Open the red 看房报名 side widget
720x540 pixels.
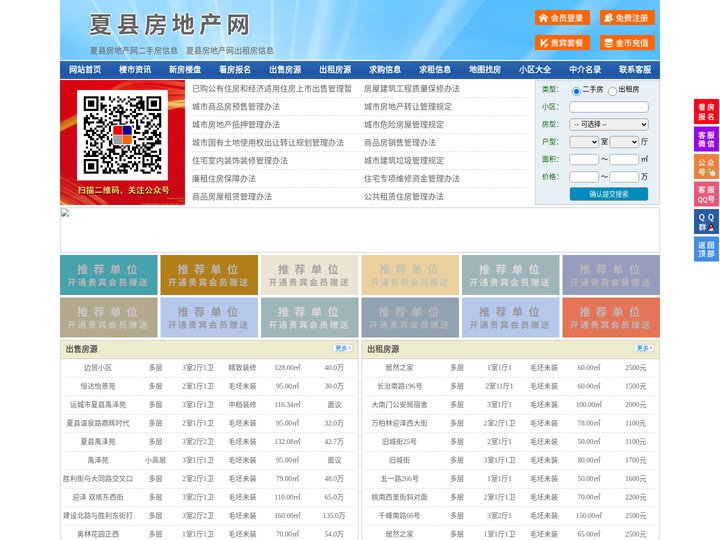coord(706,112)
